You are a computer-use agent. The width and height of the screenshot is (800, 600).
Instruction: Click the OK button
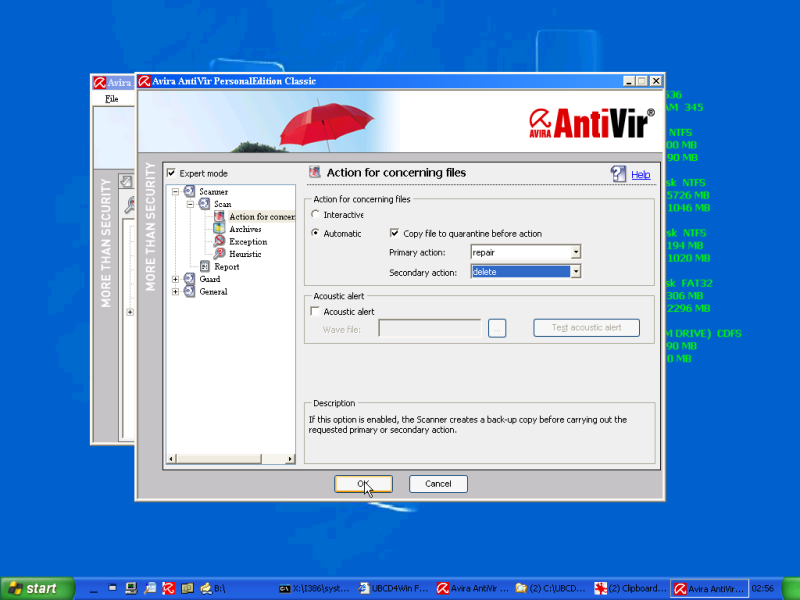pos(363,484)
